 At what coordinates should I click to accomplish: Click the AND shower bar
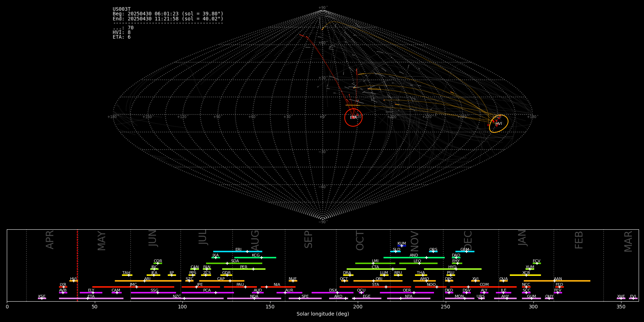pyautogui.click(x=414, y=258)
